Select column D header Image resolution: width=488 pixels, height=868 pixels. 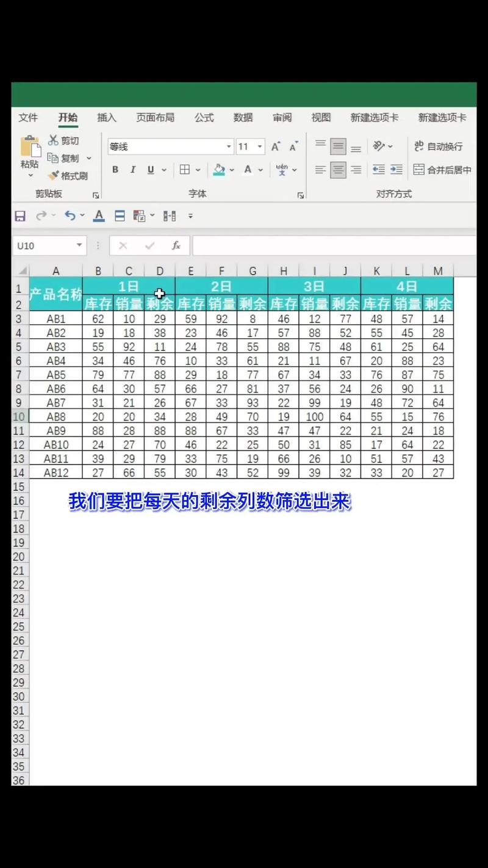(160, 270)
